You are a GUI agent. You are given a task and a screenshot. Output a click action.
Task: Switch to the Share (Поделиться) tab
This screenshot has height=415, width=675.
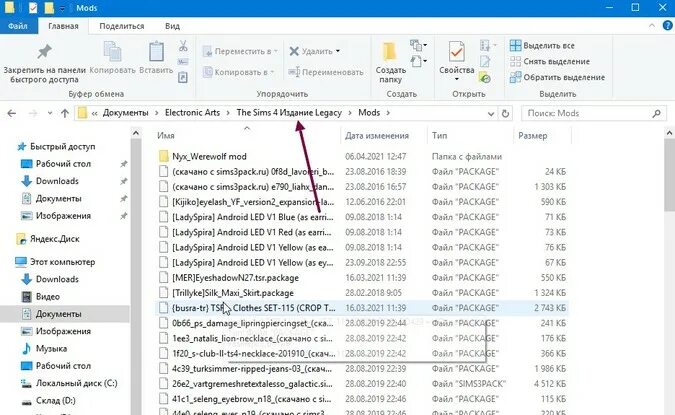(x=122, y=26)
